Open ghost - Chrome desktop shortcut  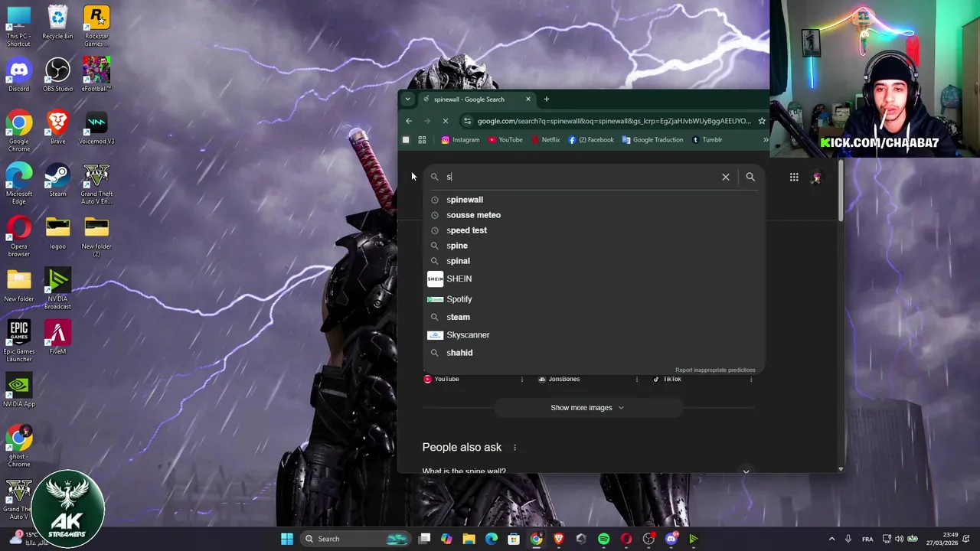[x=18, y=447]
